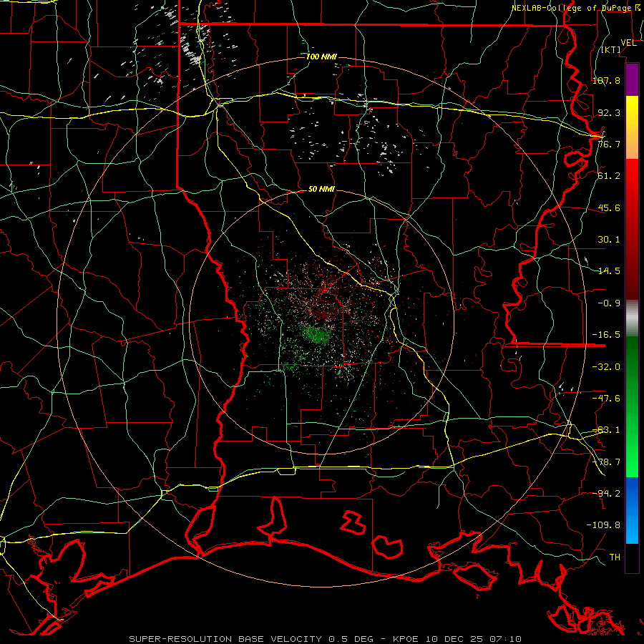
Task: Click the red outbound velocity cluster near radar
Action: click(x=324, y=311)
